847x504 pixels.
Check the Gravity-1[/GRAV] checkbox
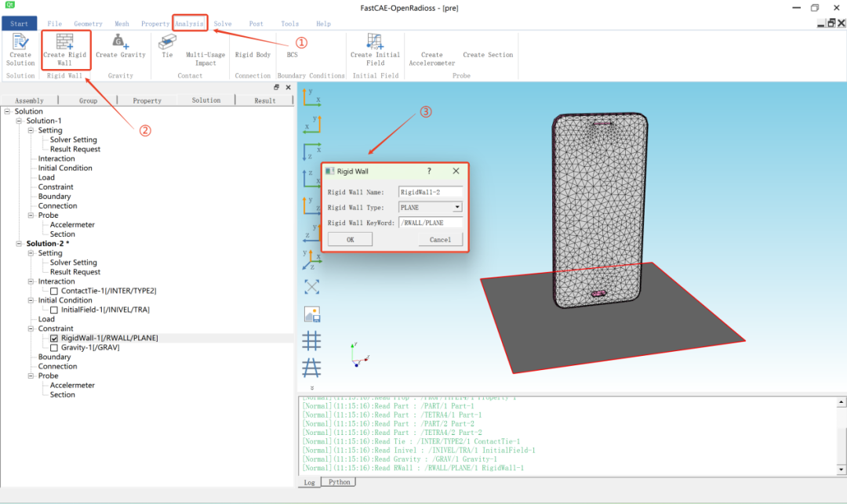click(x=54, y=348)
